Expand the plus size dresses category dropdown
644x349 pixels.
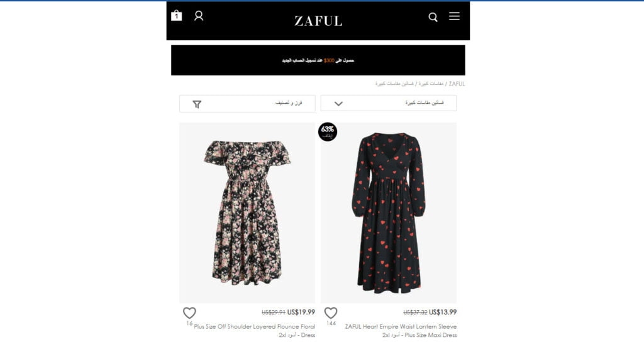389,103
